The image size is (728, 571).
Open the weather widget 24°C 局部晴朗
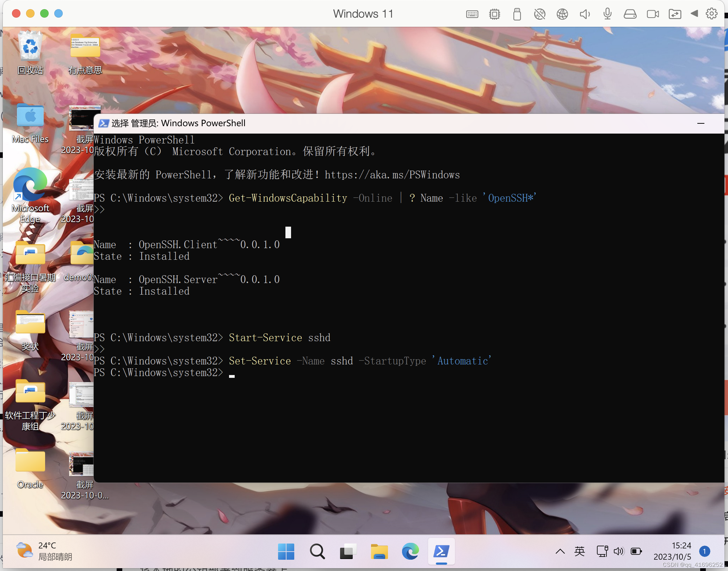point(44,551)
